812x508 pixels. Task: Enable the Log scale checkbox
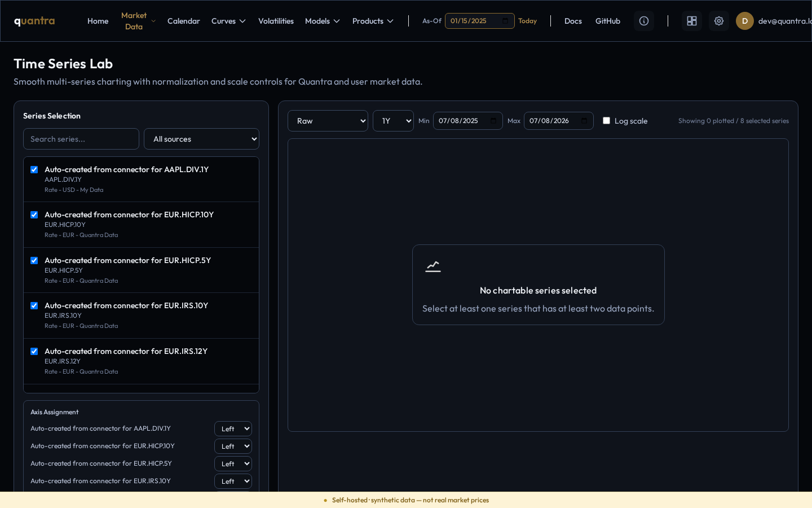click(x=607, y=120)
